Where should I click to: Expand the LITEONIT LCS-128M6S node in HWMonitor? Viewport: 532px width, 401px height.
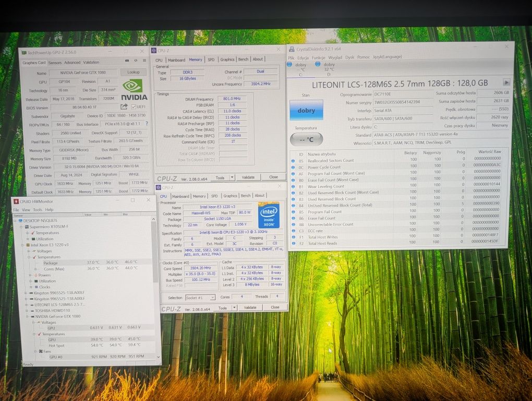tap(27, 304)
